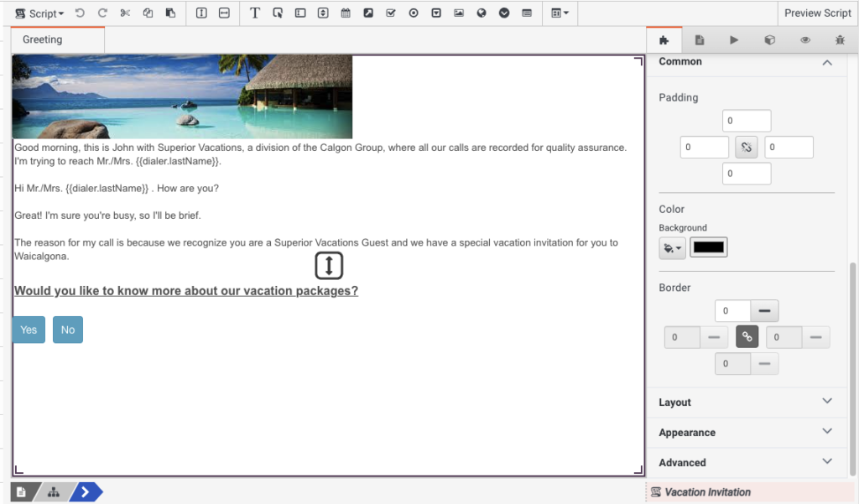
Task: Switch to the Greeting tab
Action: tap(44, 39)
